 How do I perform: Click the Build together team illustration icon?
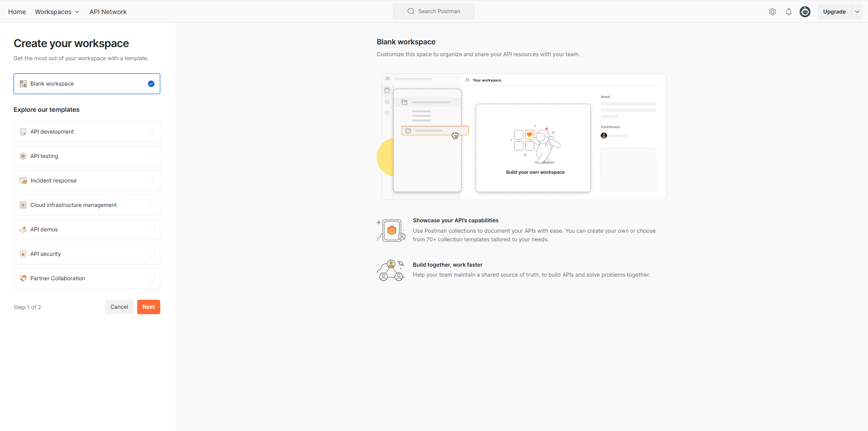pyautogui.click(x=391, y=270)
